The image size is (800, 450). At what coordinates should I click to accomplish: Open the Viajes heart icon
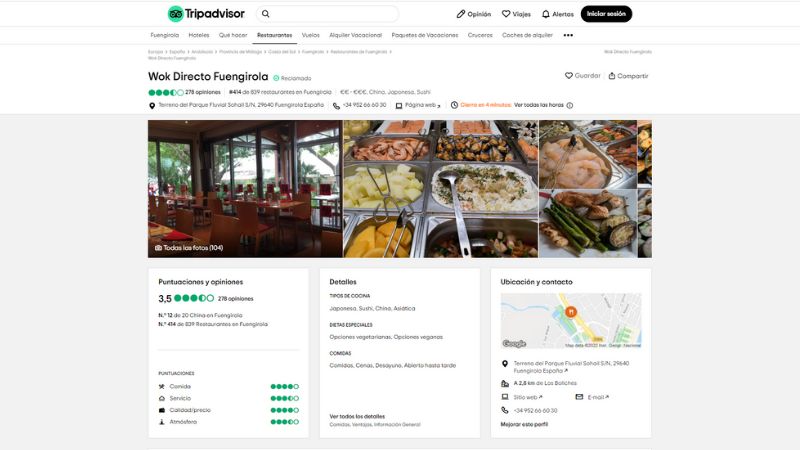[x=506, y=14]
